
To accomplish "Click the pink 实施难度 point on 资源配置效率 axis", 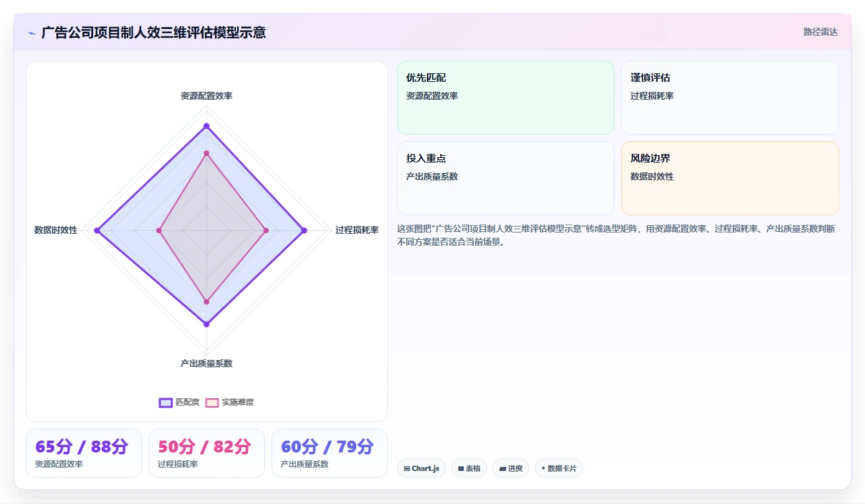I will tap(206, 153).
